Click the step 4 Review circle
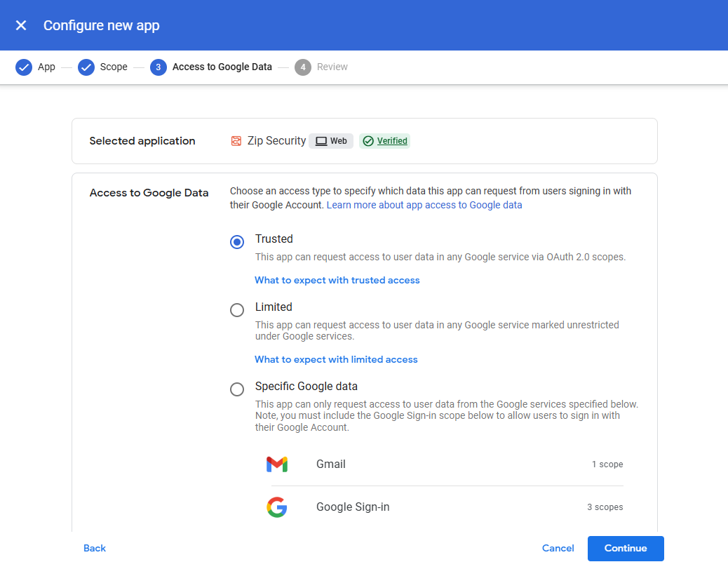Screen dimensions: 728x569 (x=303, y=67)
